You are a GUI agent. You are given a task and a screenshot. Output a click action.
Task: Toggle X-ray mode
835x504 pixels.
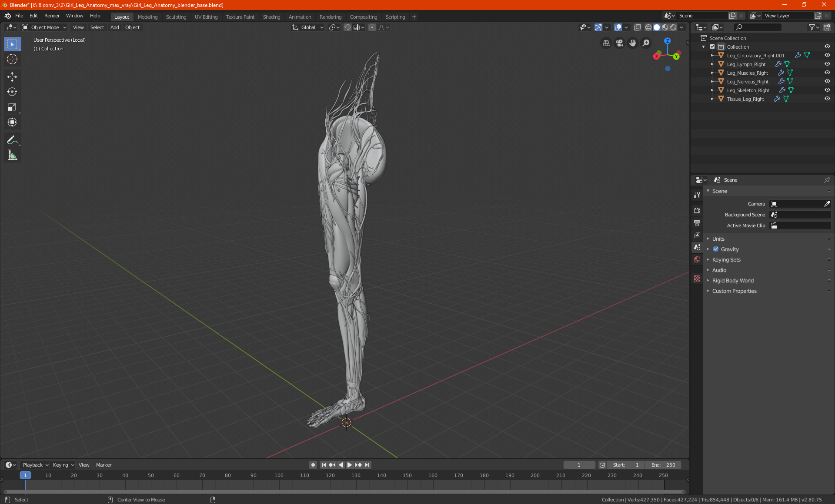tap(637, 27)
